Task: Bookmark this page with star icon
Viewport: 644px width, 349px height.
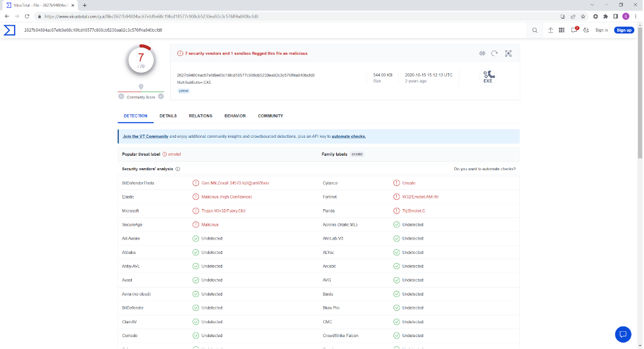Action: pos(583,16)
